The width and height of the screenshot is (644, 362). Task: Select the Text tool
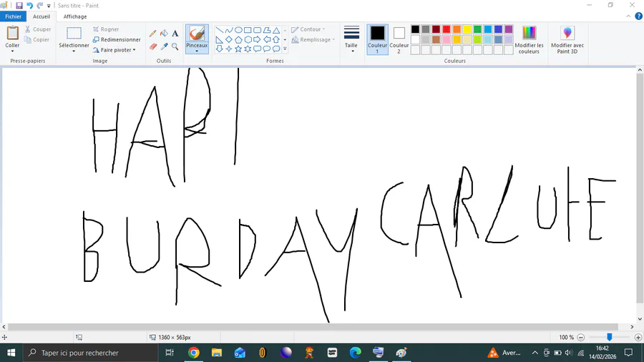(x=175, y=34)
